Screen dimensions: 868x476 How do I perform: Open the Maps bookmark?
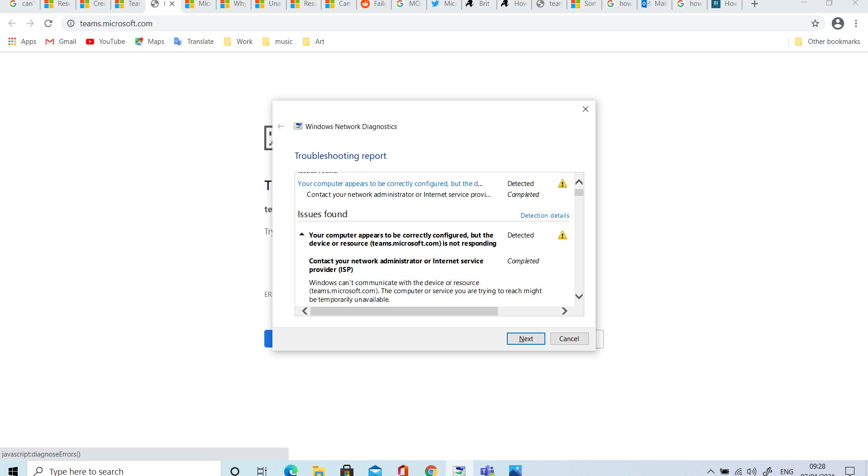tap(149, 42)
